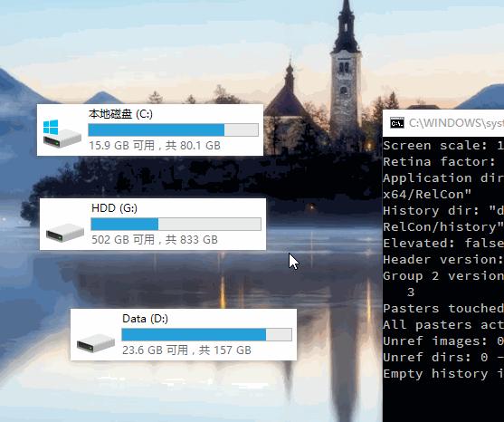Click the text 23.6 GB 可用, 共 157 GB
504x422 pixels.
tap(186, 350)
